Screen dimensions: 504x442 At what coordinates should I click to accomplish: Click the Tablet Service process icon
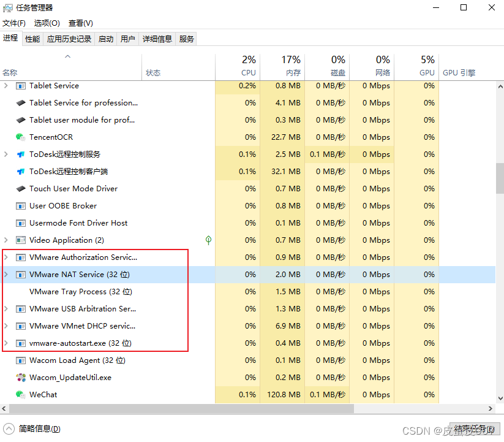(21, 86)
